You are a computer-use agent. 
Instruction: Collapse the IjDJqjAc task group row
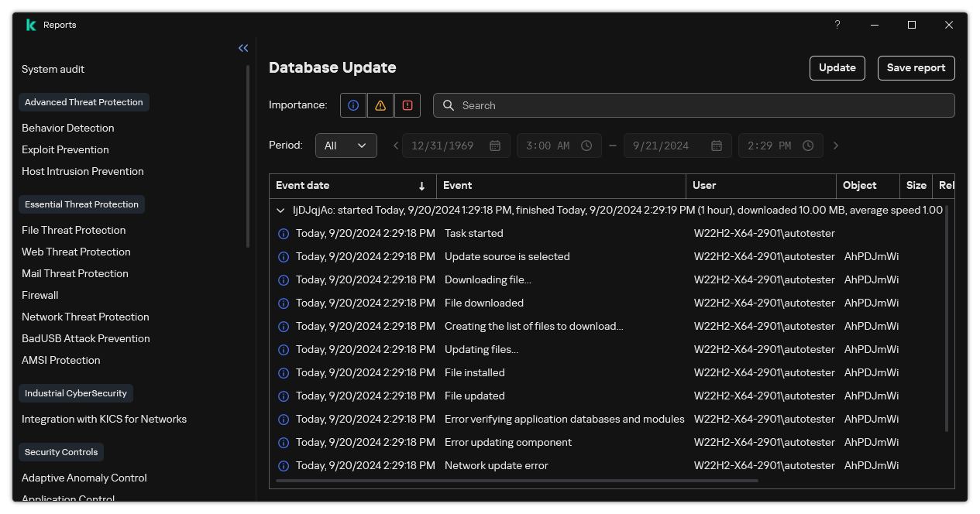pyautogui.click(x=280, y=210)
